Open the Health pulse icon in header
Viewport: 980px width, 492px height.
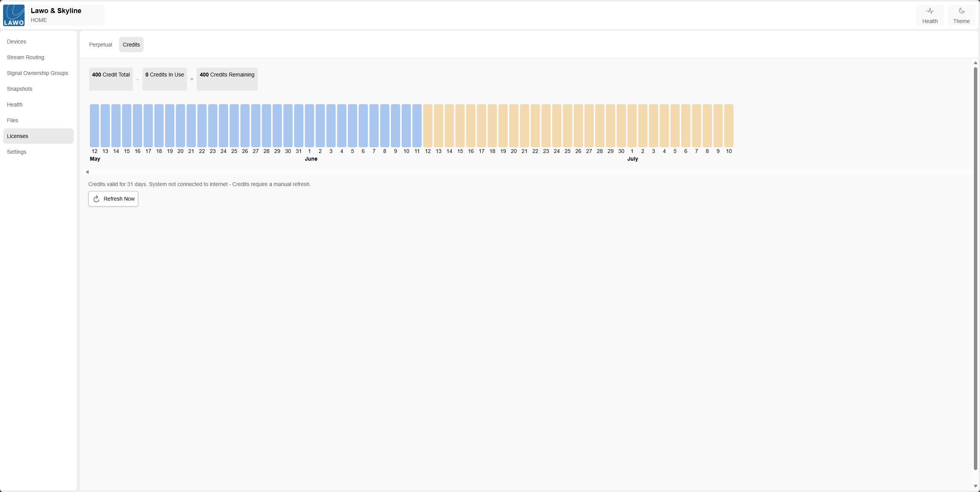pyautogui.click(x=930, y=11)
